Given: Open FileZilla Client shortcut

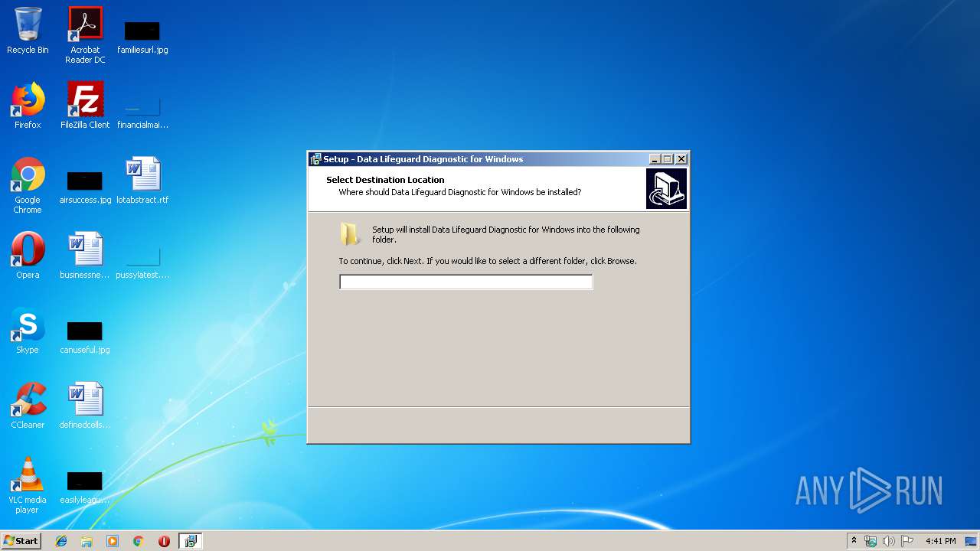Looking at the screenshot, I should click(x=85, y=106).
